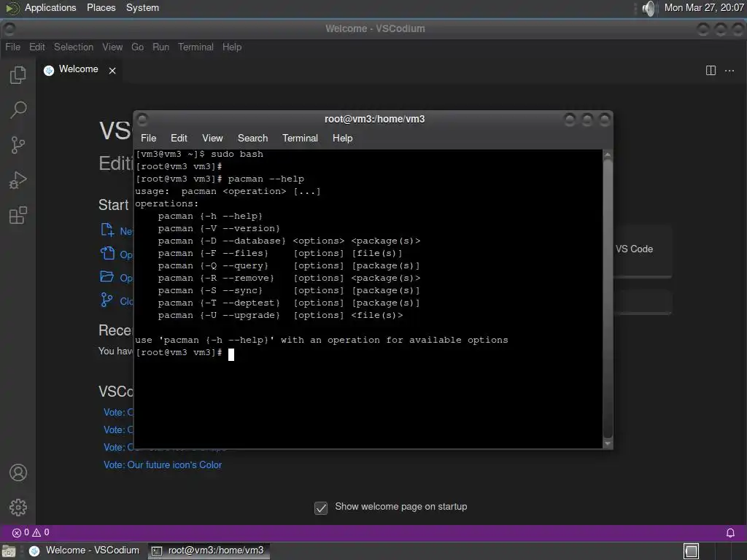This screenshot has width=747, height=560.
Task: Click the 'sudo bash' command line
Action: pyautogui.click(x=199, y=155)
